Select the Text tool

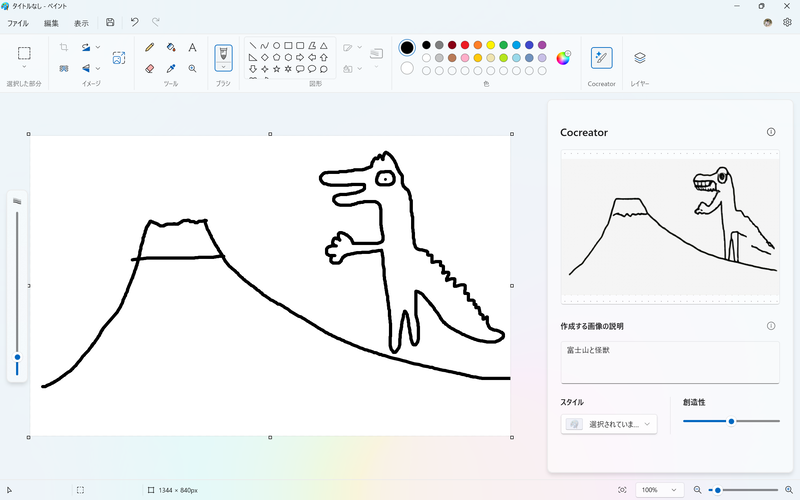tap(192, 47)
